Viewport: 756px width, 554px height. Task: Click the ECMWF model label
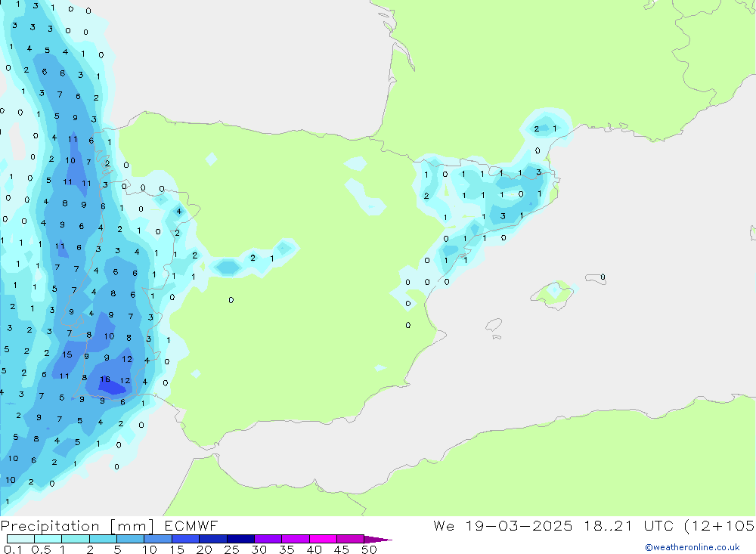[191, 525]
